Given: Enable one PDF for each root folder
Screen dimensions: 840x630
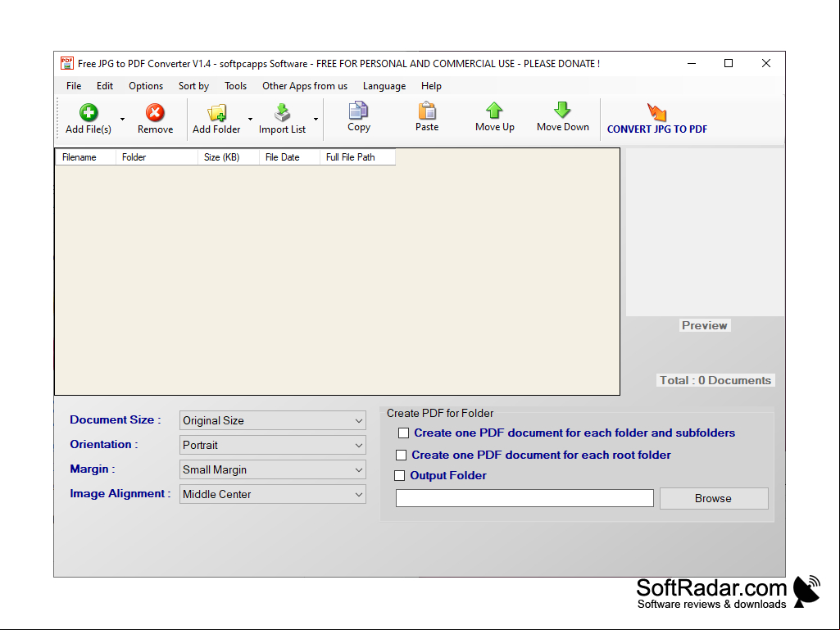Looking at the screenshot, I should pos(401,456).
